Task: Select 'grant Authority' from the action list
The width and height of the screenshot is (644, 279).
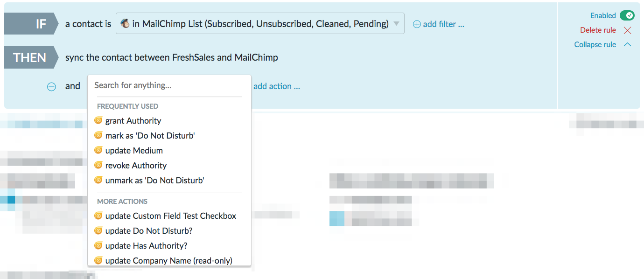Action: click(133, 121)
